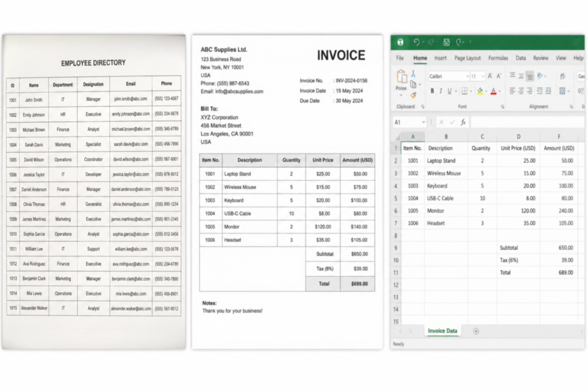The height and width of the screenshot is (392, 588).
Task: Select the Format Painter brush icon
Action: 413,95
